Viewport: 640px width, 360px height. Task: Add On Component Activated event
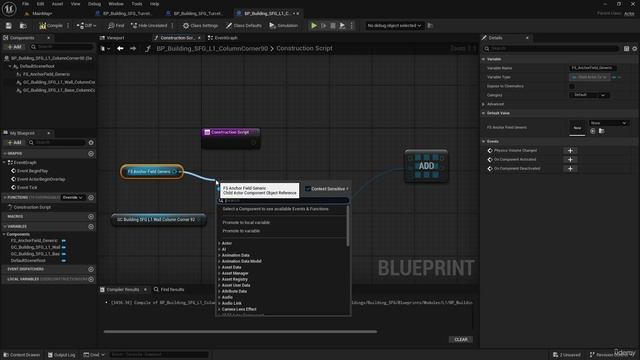(x=570, y=160)
